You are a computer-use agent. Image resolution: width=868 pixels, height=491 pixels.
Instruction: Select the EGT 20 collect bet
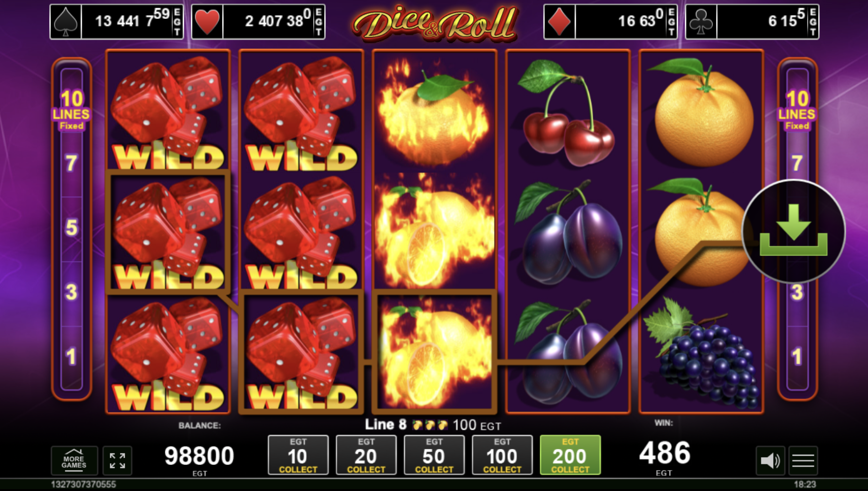click(366, 455)
